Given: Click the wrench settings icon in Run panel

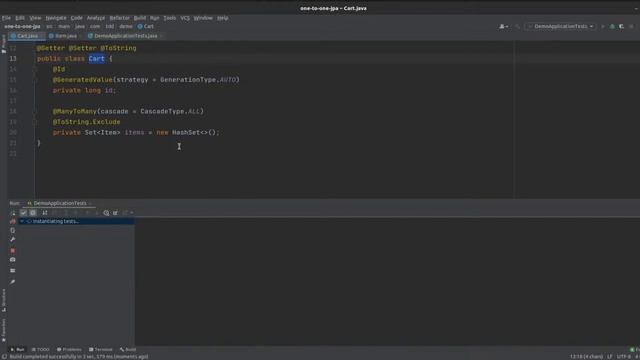Looking at the screenshot, I should (x=13, y=240).
